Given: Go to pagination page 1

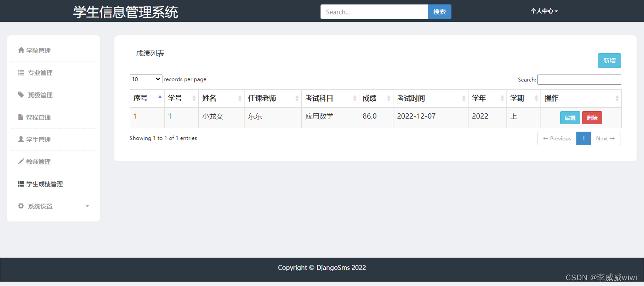Looking at the screenshot, I should coord(583,138).
